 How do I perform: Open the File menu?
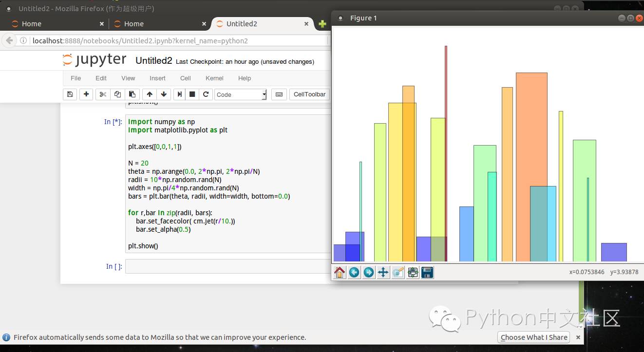click(x=76, y=78)
